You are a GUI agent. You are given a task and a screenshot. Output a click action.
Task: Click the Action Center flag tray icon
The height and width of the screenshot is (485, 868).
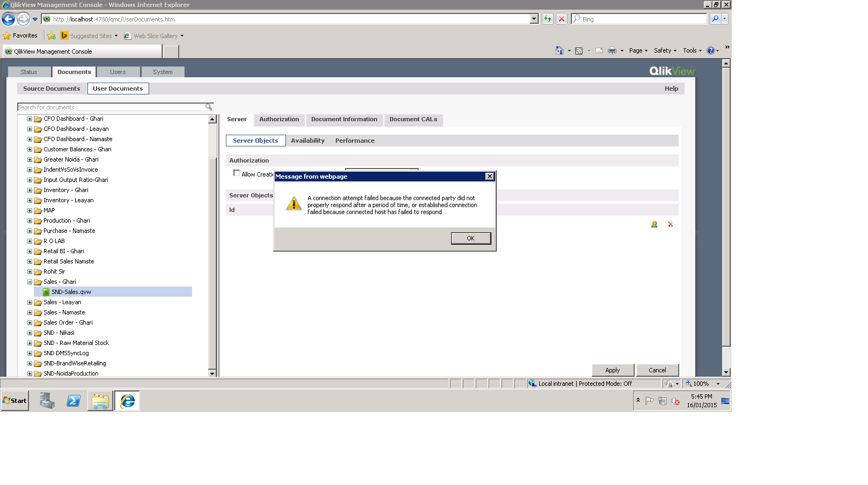pyautogui.click(x=650, y=401)
